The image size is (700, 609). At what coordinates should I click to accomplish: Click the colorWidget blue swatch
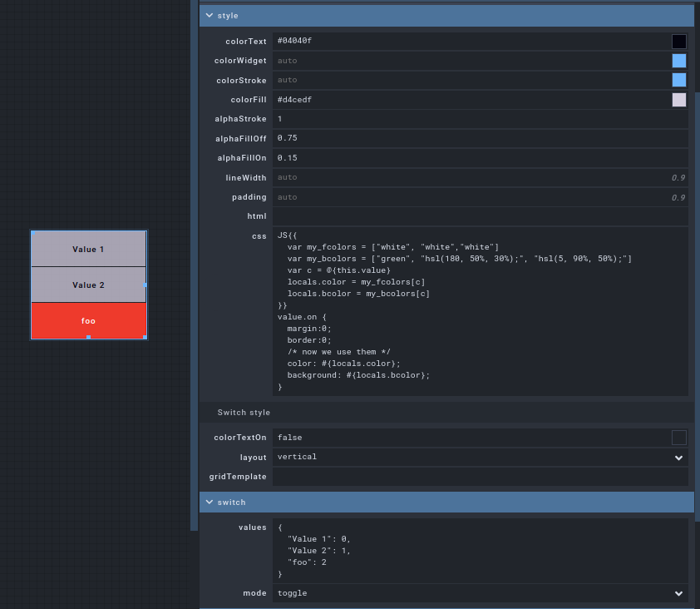click(x=679, y=61)
